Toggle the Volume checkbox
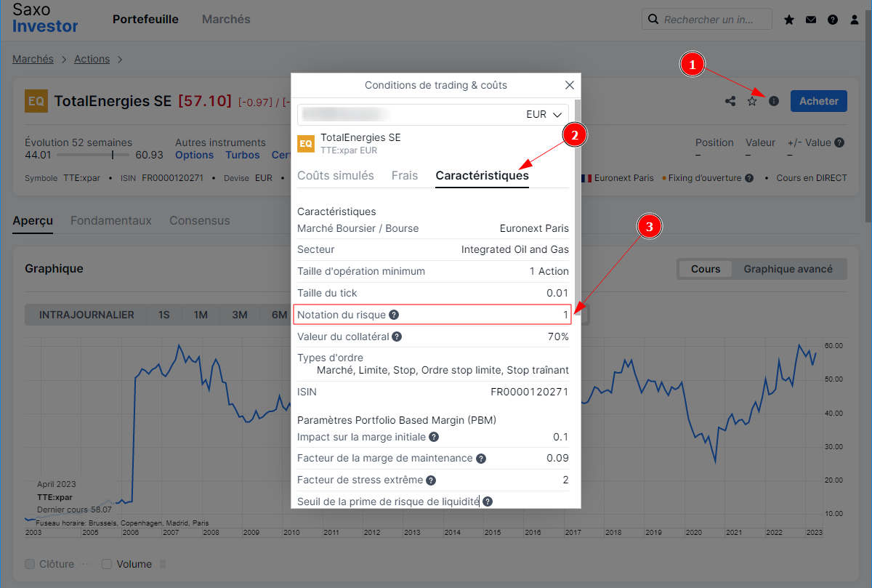 107,564
